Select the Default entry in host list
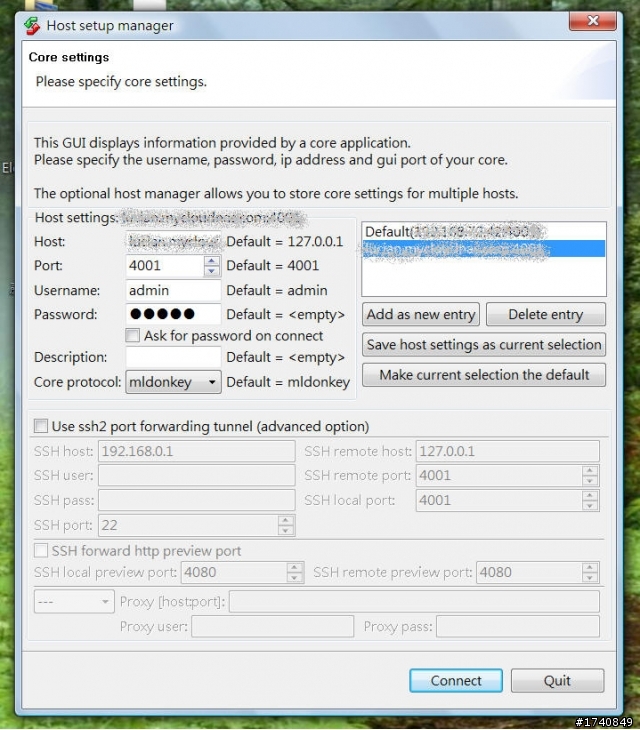This screenshot has height=730, width=640. [484, 231]
